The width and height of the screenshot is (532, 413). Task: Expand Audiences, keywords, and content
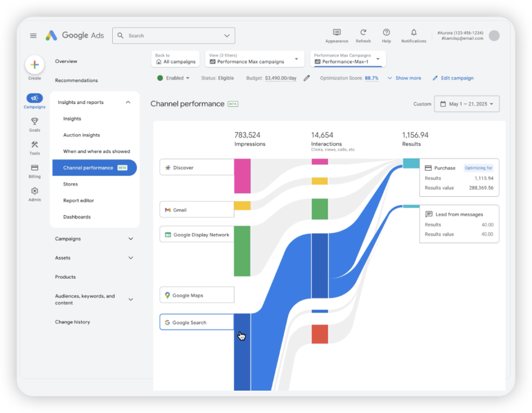(x=130, y=299)
